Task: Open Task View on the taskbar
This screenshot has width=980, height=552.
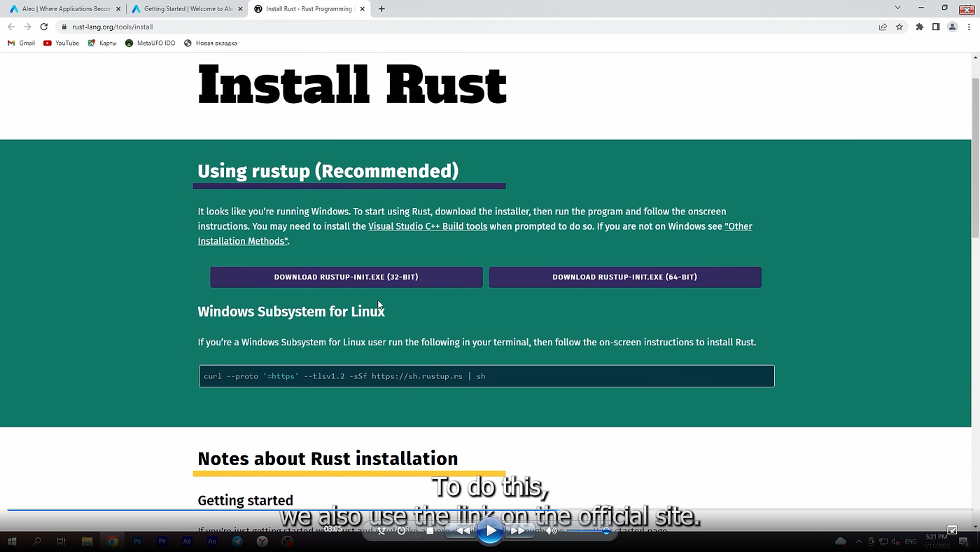Action: pos(61,541)
